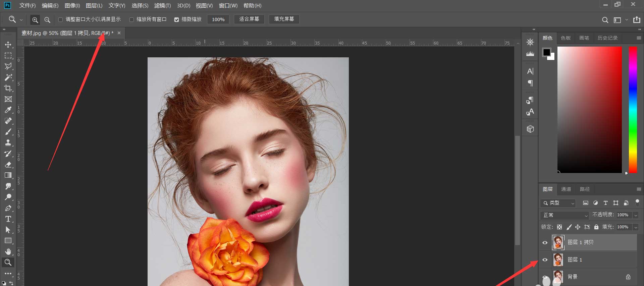The height and width of the screenshot is (286, 644).
Task: Expand the 不透明度 opacity dropdown arrow
Action: 636,215
